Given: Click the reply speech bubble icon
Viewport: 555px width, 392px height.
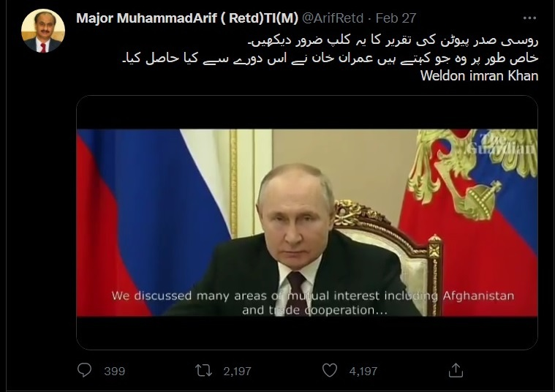Looking at the screenshot, I should (84, 370).
